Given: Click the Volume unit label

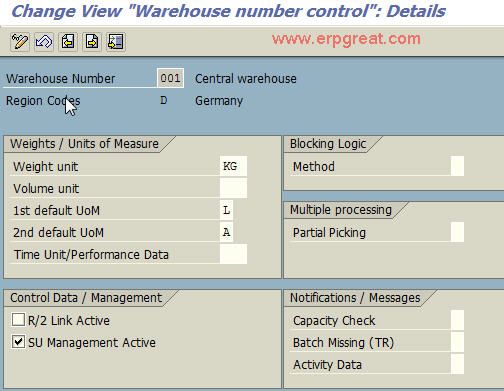Looking at the screenshot, I should (46, 188).
